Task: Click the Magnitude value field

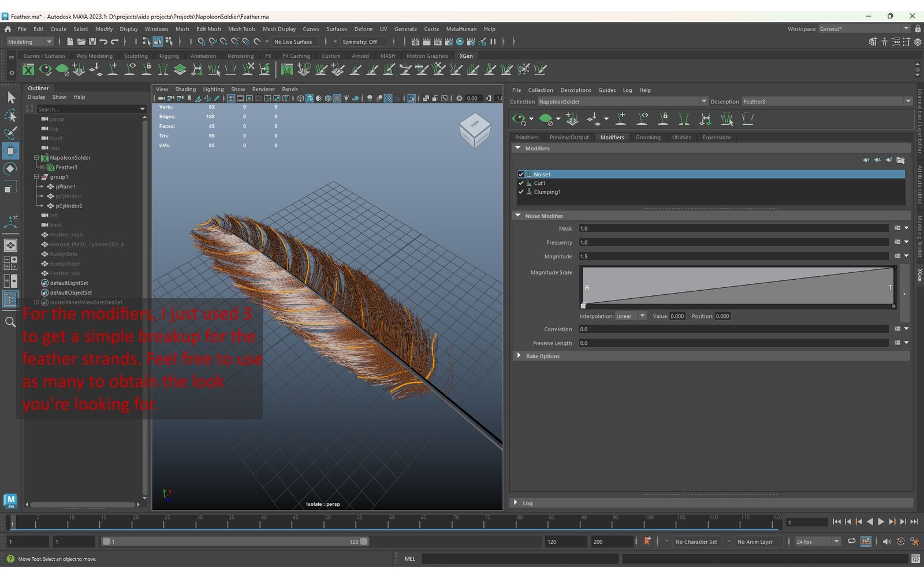Action: (733, 257)
